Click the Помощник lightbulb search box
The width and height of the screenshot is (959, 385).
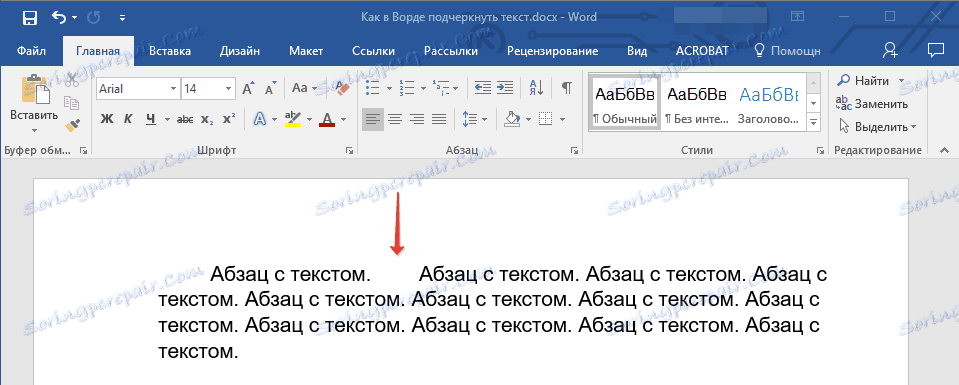point(787,51)
